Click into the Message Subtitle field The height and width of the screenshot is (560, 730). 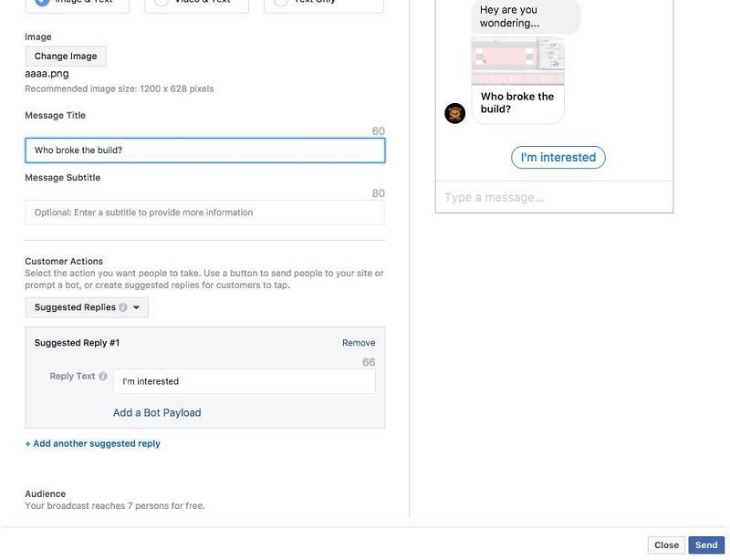(204, 213)
